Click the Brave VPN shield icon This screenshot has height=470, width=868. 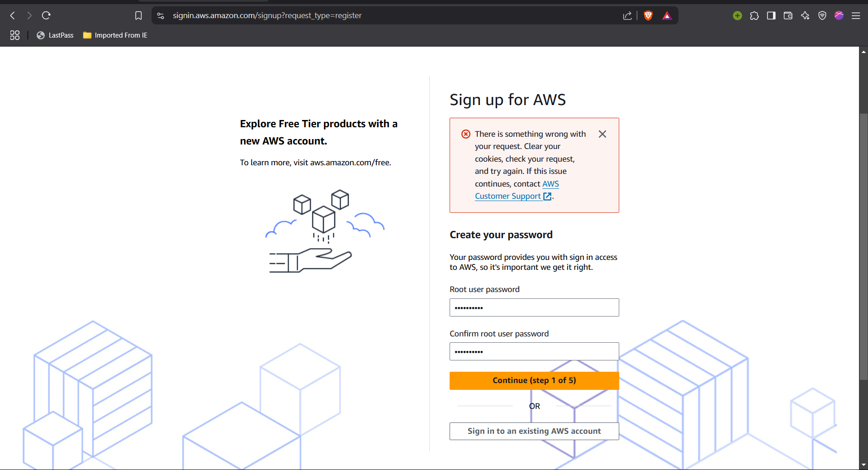point(822,15)
